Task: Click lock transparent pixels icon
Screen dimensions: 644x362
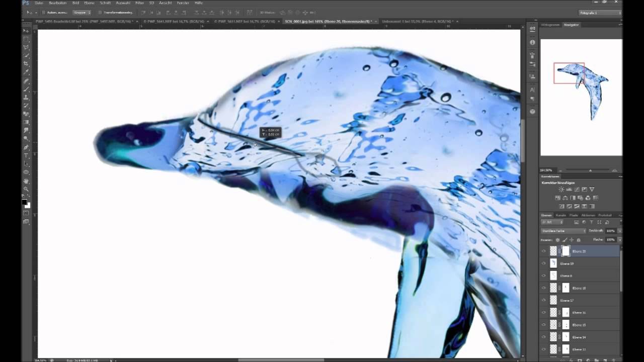Action: [x=557, y=240]
